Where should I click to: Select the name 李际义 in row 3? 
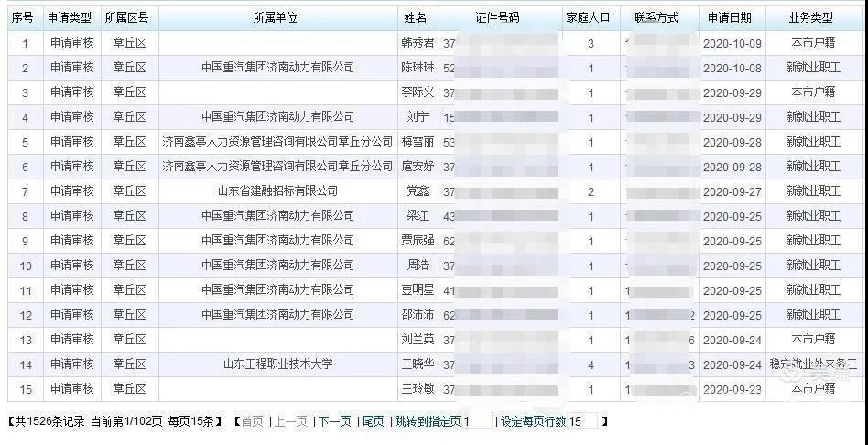(418, 92)
